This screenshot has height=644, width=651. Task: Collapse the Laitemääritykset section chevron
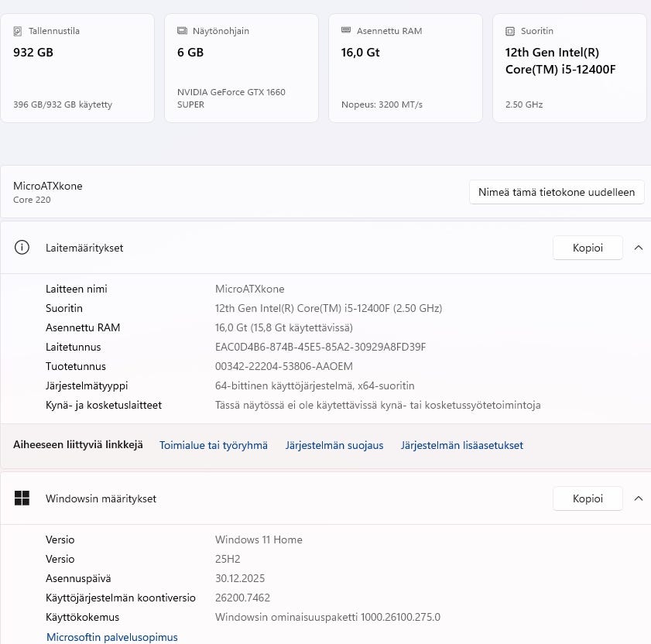638,248
